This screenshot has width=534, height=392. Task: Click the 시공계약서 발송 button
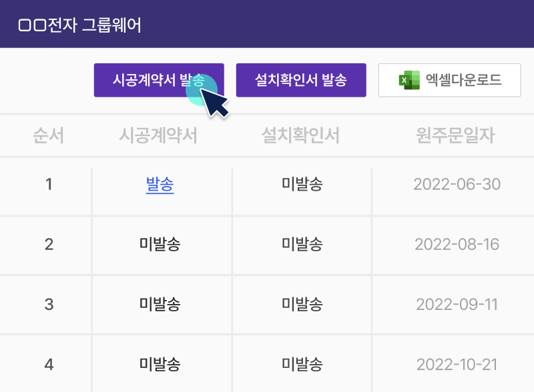tap(158, 81)
